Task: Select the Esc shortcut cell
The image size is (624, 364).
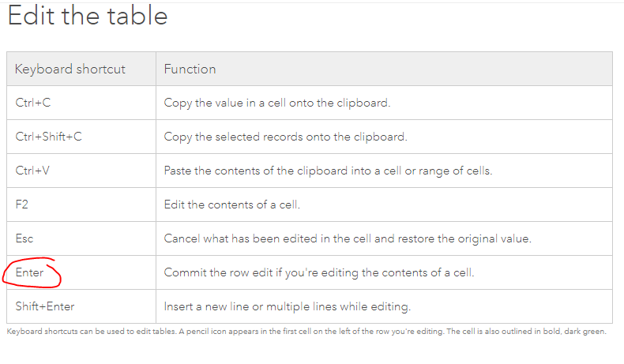Action: point(24,238)
